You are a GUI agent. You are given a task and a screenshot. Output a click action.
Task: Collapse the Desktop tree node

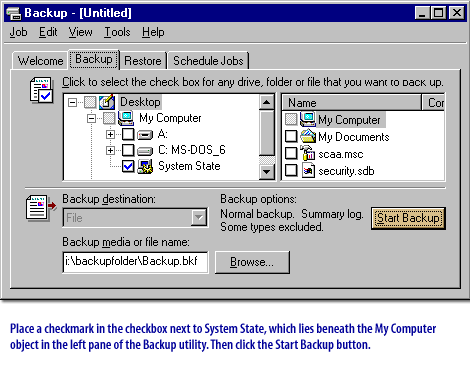(x=72, y=102)
